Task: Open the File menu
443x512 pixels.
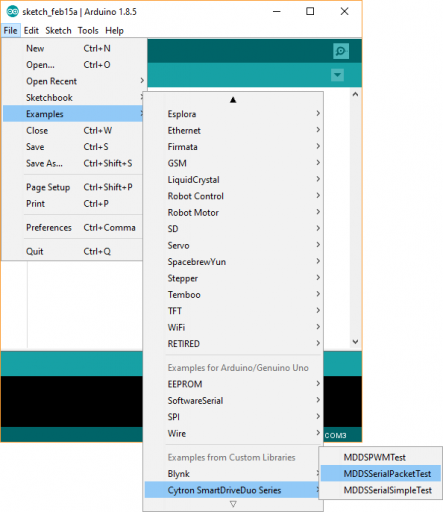Action: pos(11,31)
